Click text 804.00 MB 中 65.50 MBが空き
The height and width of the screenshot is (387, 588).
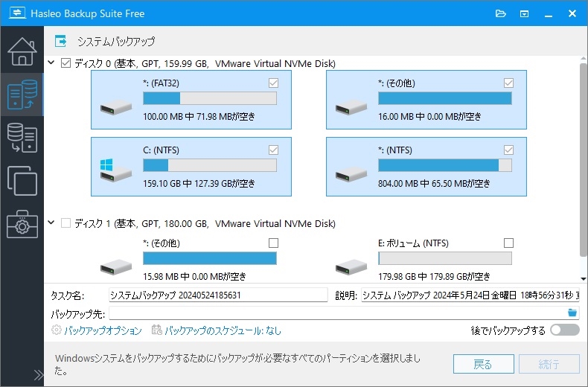tap(434, 183)
